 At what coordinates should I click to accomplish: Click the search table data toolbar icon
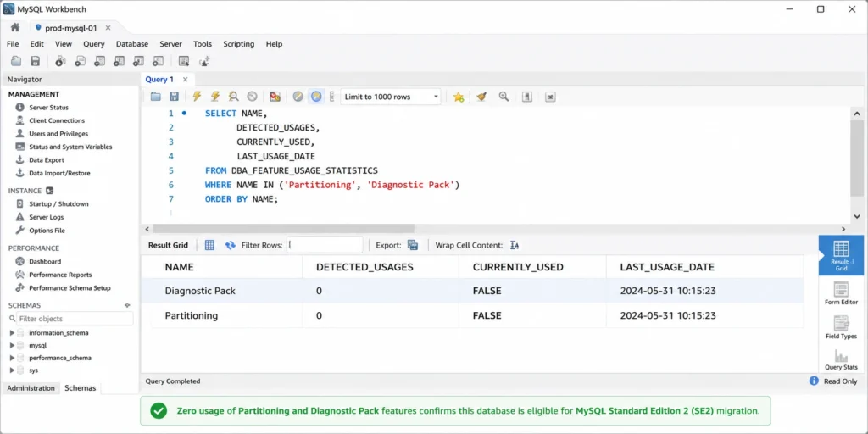point(184,61)
